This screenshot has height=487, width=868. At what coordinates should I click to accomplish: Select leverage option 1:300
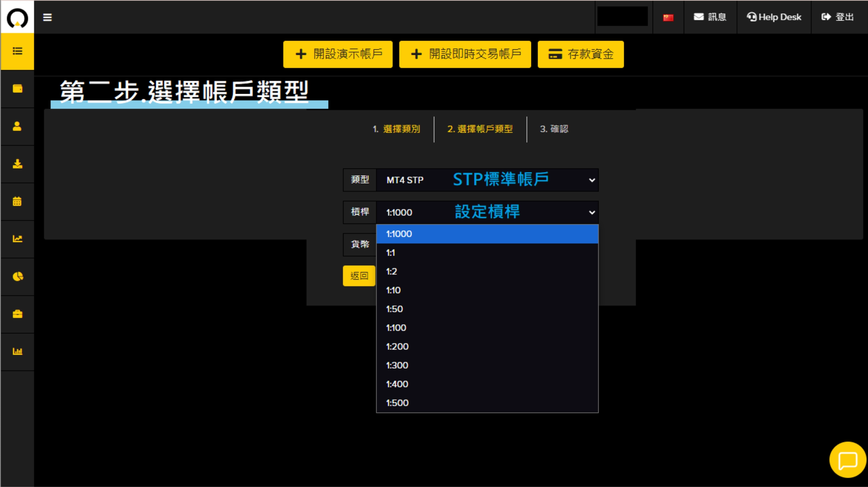487,365
